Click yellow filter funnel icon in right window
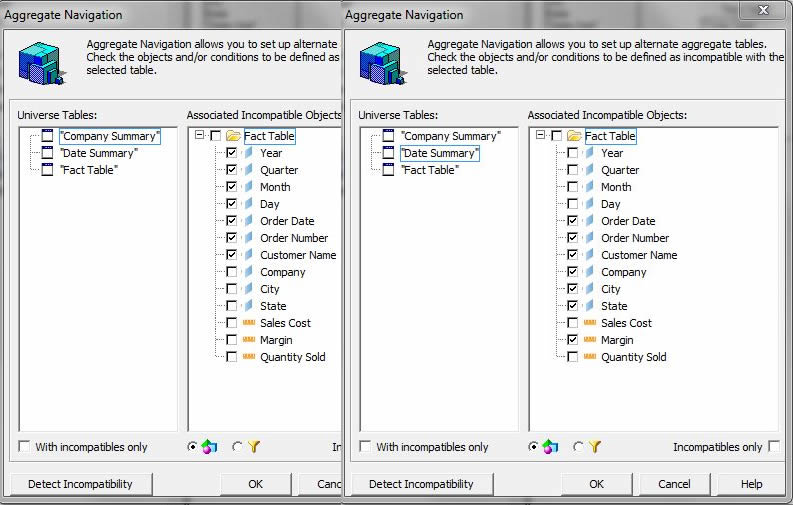Image resolution: width=793 pixels, height=505 pixels. 595,446
